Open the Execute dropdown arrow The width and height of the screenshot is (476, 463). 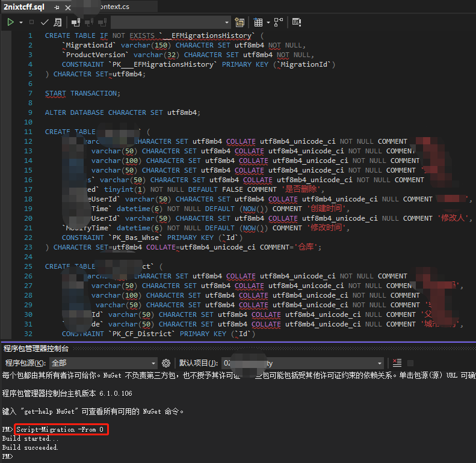(x=21, y=22)
